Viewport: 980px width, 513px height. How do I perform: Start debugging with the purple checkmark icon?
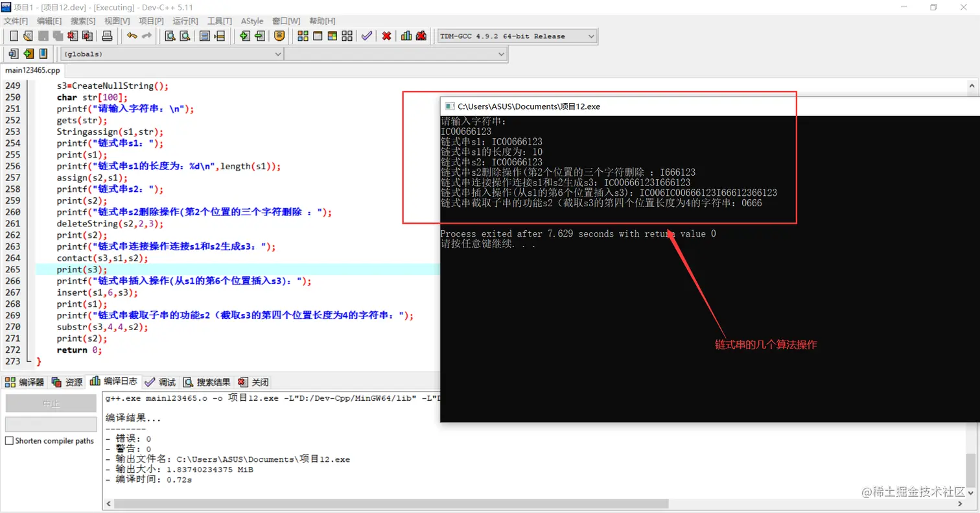click(366, 36)
